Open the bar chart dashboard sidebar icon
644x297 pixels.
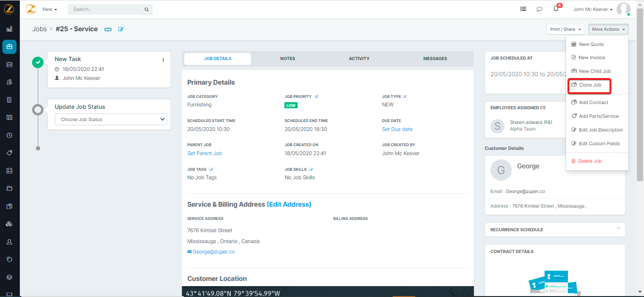pyautogui.click(x=9, y=29)
